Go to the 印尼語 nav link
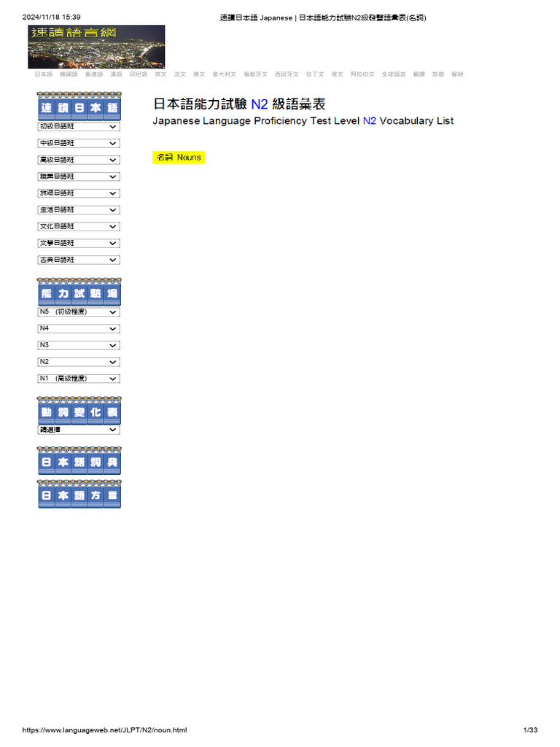The image size is (560, 747). tap(139, 74)
